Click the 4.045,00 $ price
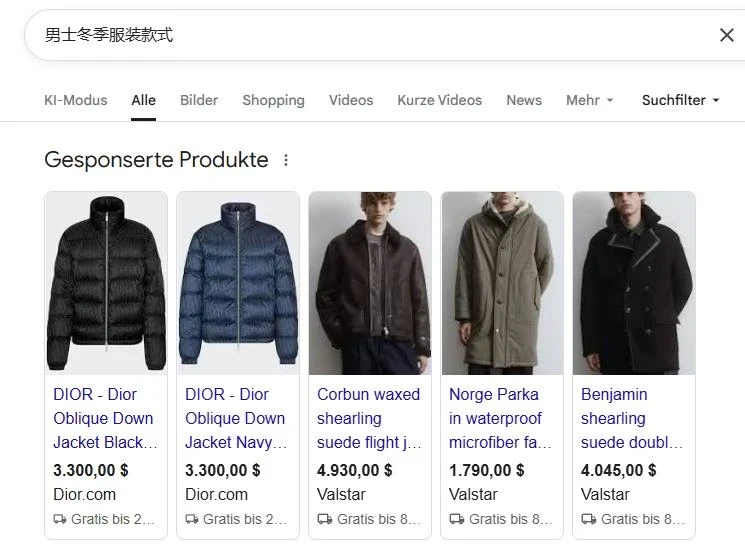The width and height of the screenshot is (745, 560). pos(618,470)
